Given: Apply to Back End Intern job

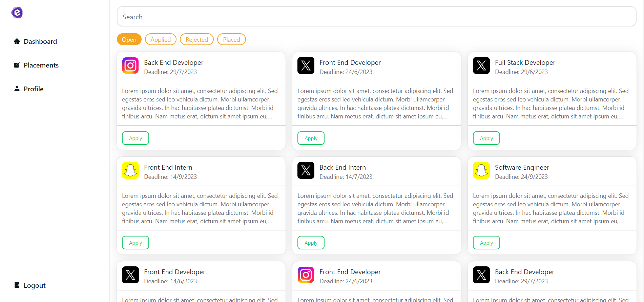Looking at the screenshot, I should point(311,243).
